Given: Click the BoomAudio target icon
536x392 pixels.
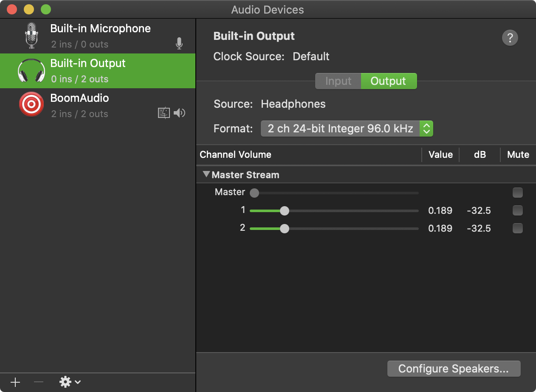Looking at the screenshot, I should (x=31, y=104).
